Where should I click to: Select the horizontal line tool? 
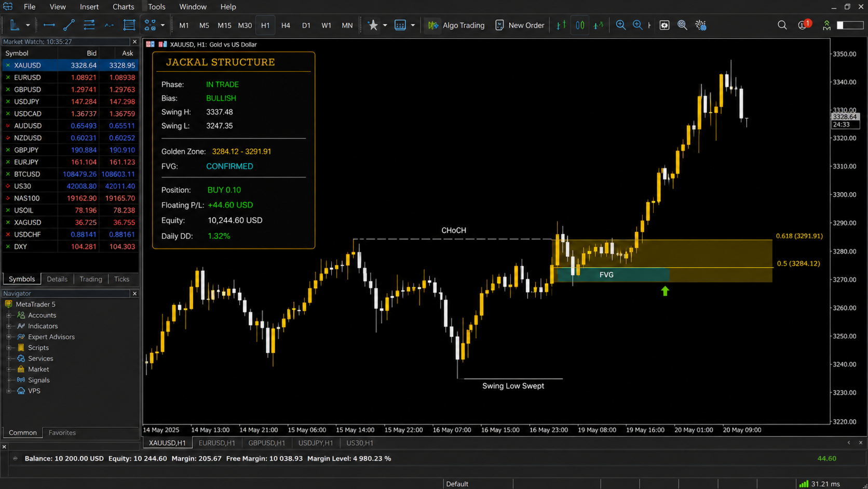pos(49,25)
